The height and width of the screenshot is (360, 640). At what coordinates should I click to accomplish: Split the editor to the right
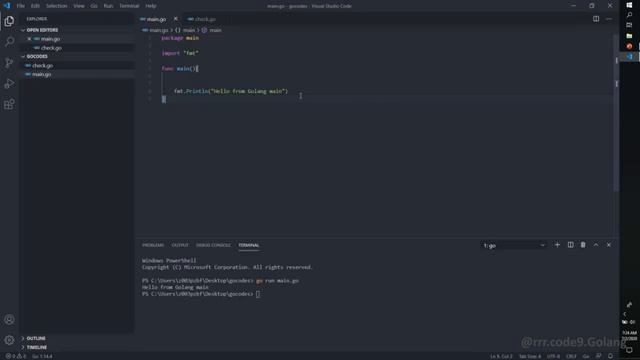point(596,19)
